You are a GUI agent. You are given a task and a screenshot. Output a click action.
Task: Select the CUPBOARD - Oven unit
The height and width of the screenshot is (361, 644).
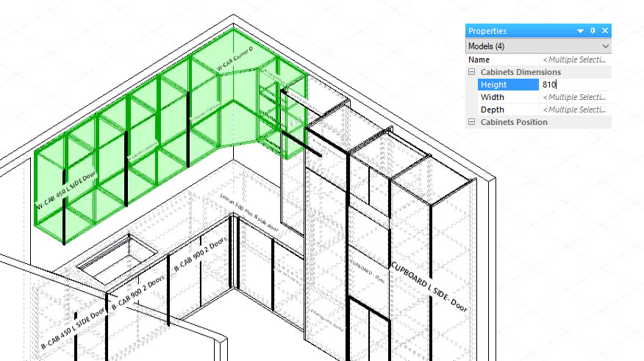coord(368,271)
